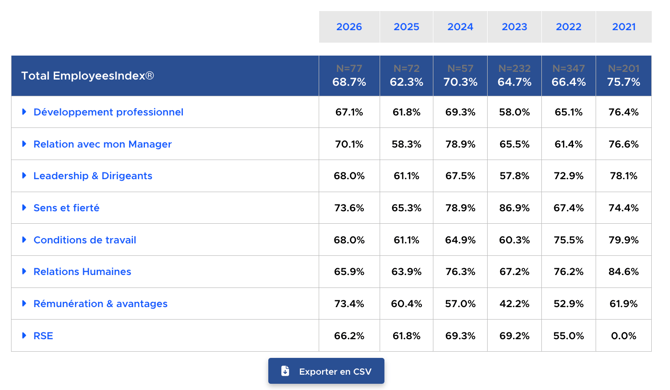Expand the Développement professionnel row arrow
The height and width of the screenshot is (390, 670).
[x=24, y=111]
